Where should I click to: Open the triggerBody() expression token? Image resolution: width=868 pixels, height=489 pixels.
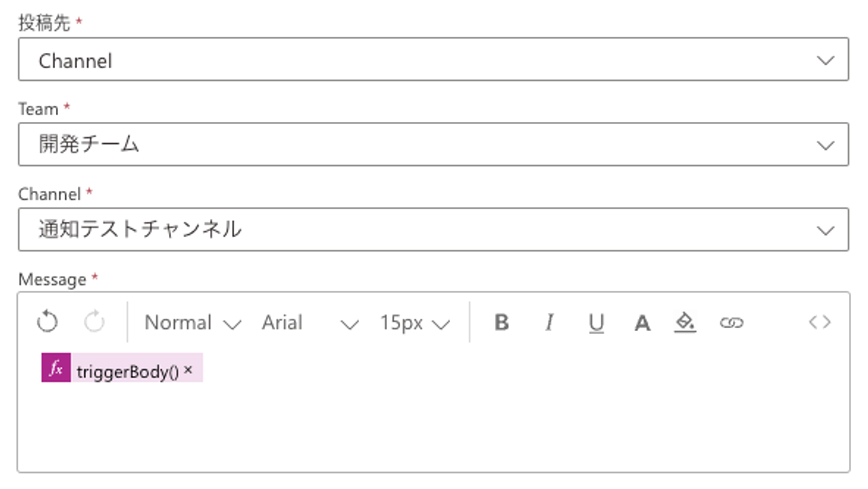tap(127, 371)
